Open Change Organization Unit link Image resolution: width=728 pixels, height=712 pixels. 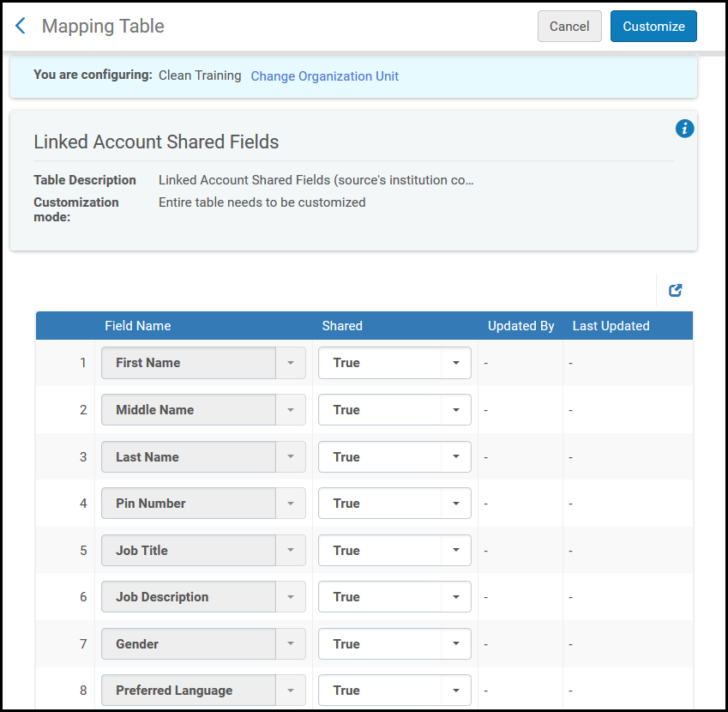click(x=324, y=76)
